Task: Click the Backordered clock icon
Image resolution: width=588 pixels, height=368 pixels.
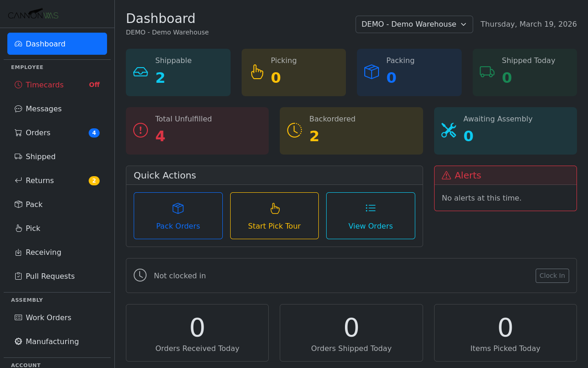Action: tap(294, 130)
